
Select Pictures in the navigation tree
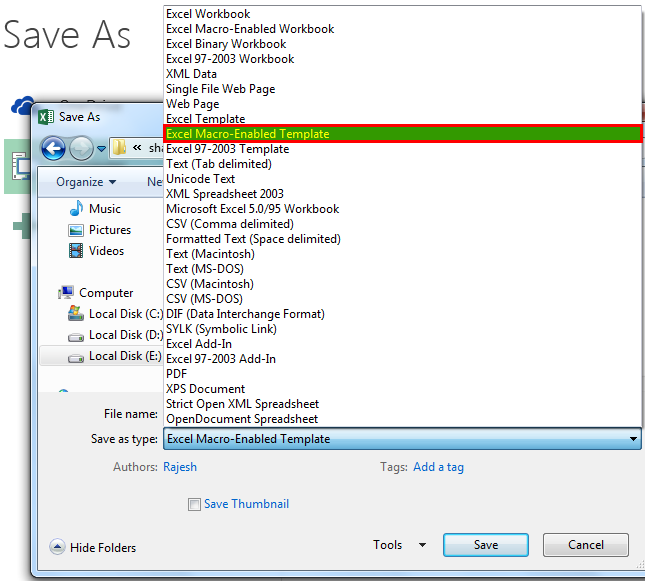click(110, 230)
